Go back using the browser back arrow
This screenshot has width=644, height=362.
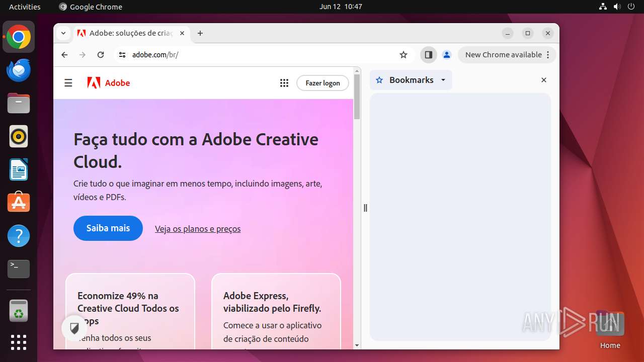64,55
